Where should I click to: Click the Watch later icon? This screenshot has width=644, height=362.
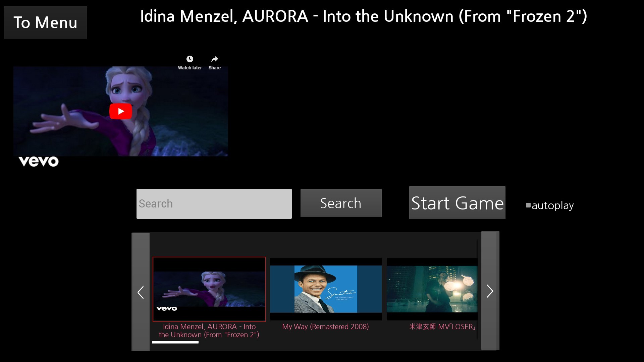tap(190, 62)
